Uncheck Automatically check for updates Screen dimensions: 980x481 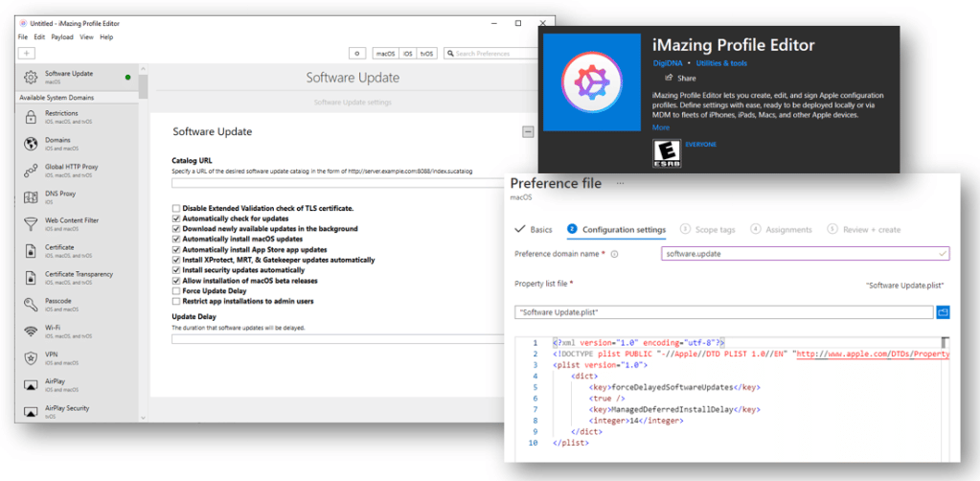pos(175,218)
